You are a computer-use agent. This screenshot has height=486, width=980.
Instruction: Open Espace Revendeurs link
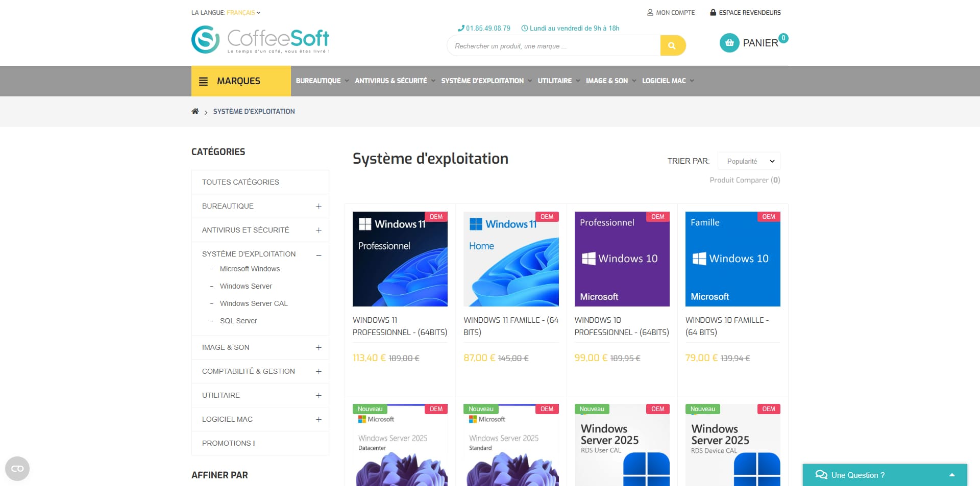[x=745, y=12]
